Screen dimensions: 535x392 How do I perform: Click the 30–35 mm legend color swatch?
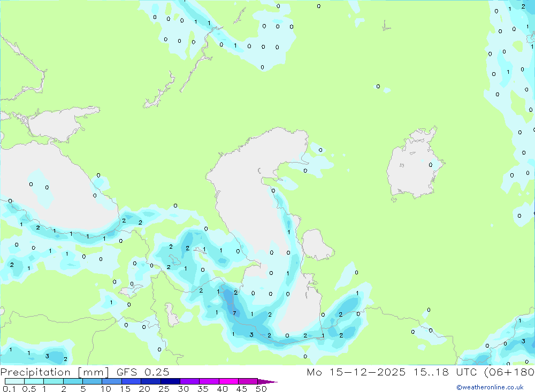point(190,381)
